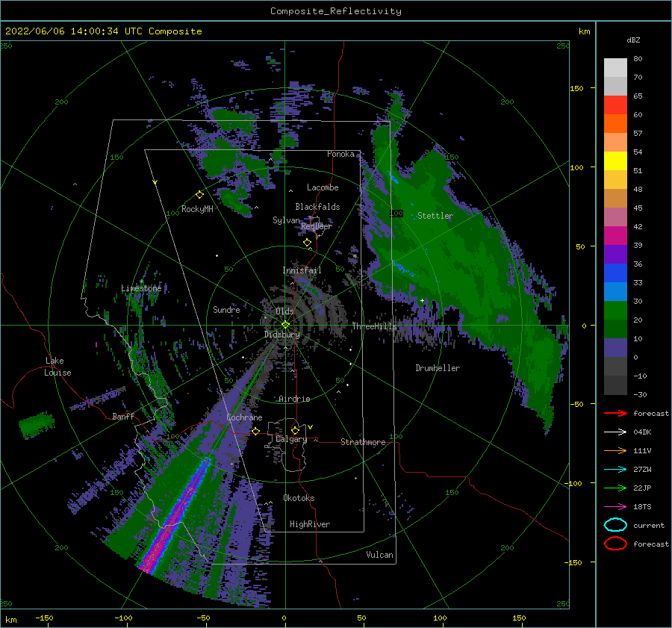Image resolution: width=672 pixels, height=628 pixels.
Task: Click the magenta 18TS arrow legend icon
Action: pos(615,507)
